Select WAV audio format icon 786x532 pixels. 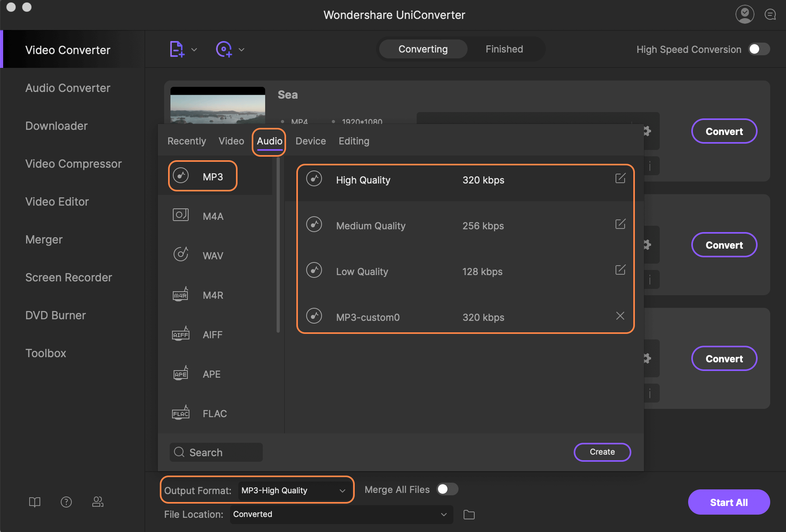(x=181, y=255)
